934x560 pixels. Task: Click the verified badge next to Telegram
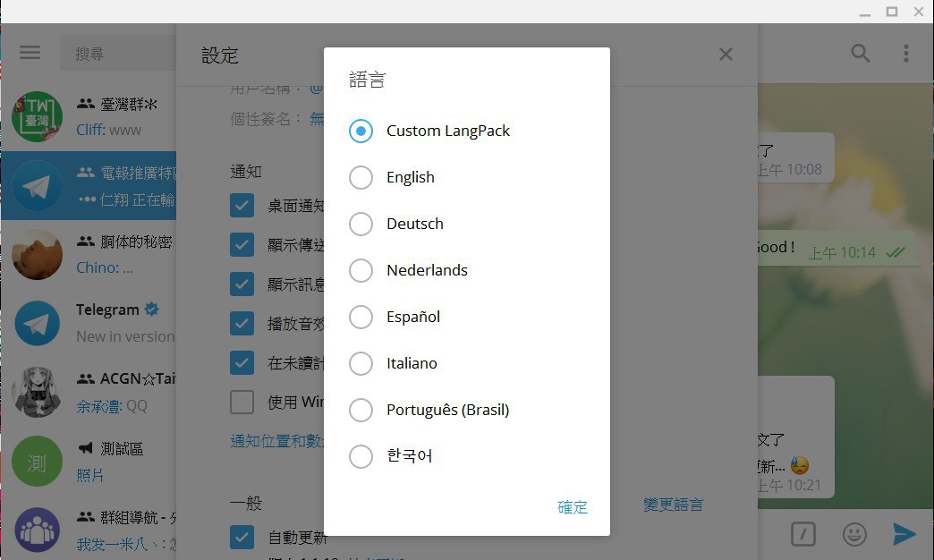[152, 310]
